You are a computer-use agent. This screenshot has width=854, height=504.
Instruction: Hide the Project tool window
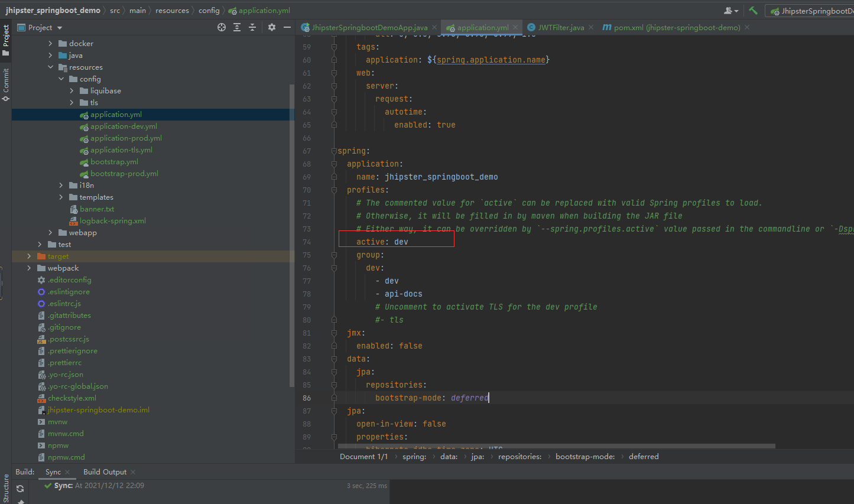(x=287, y=27)
